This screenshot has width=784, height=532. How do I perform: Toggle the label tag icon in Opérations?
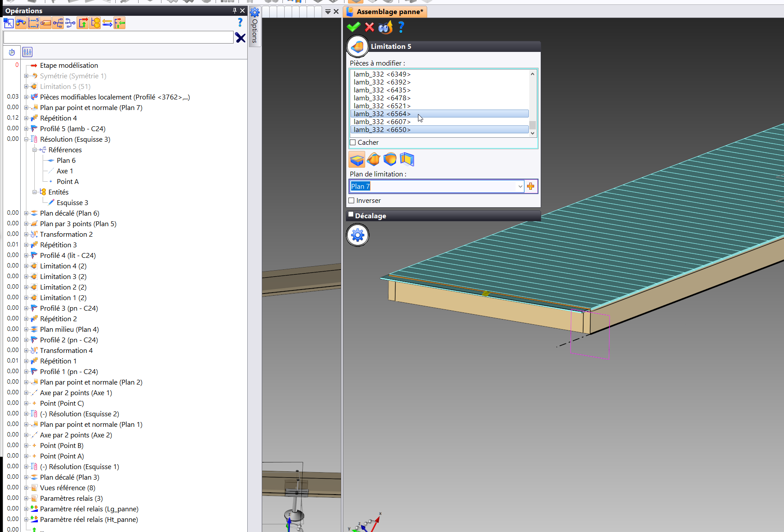pos(46,23)
